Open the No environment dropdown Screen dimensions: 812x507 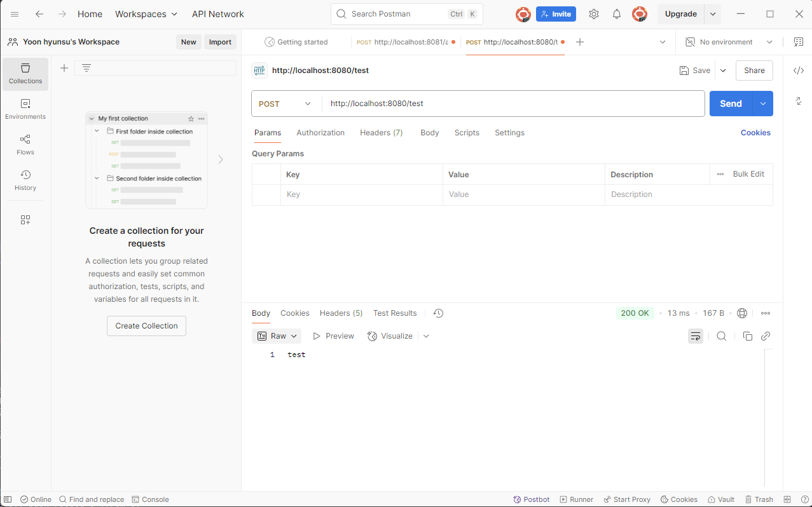click(x=729, y=42)
